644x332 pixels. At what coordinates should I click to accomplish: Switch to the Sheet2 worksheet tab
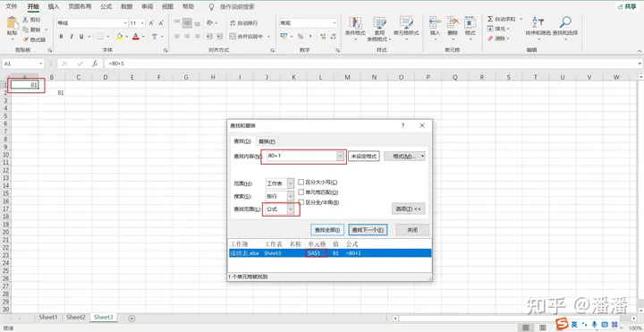coord(76,317)
